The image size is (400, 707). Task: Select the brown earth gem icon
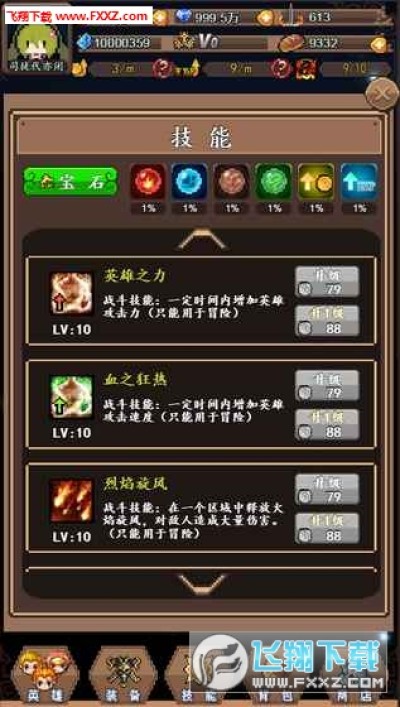231,182
